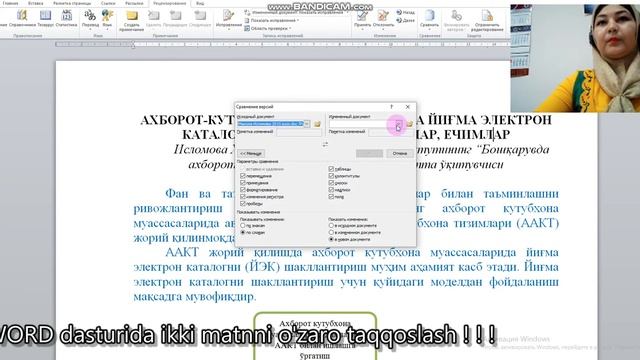
Task: Toggle the пробелы checkbox
Action: tap(243, 203)
